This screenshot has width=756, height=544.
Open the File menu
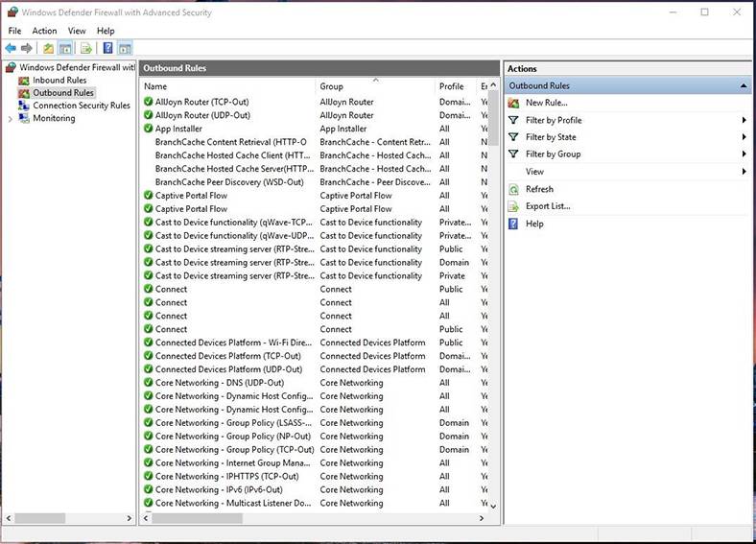pos(14,31)
